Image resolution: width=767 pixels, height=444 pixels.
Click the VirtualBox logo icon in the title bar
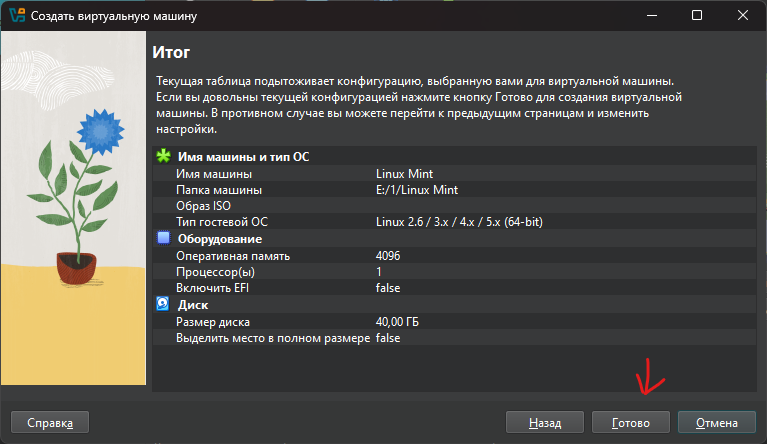17,15
